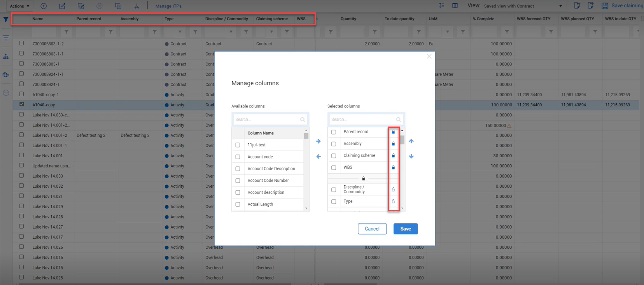Viewport: 644px width, 285px height.
Task: Open the Actions dropdown menu
Action: [x=19, y=6]
